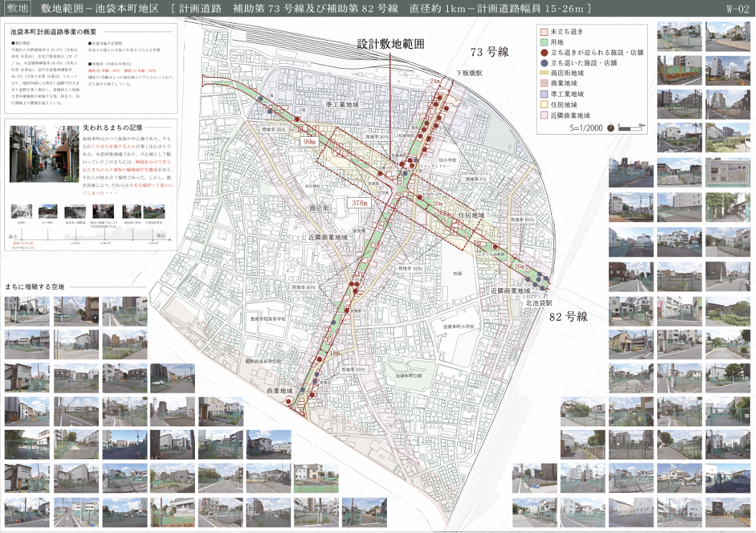Click the 住居地域 legend swatch
This screenshot has height=533, width=756.
point(544,104)
